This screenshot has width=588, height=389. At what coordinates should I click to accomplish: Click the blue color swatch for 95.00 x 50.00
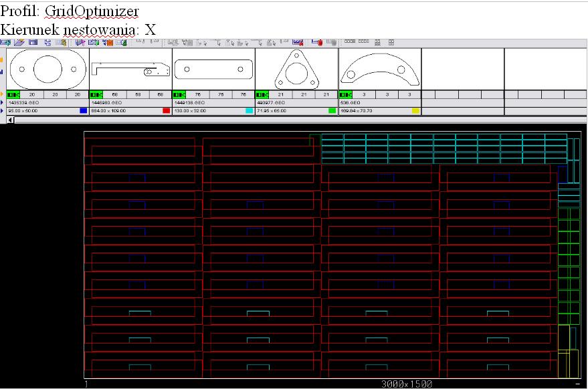pos(83,110)
